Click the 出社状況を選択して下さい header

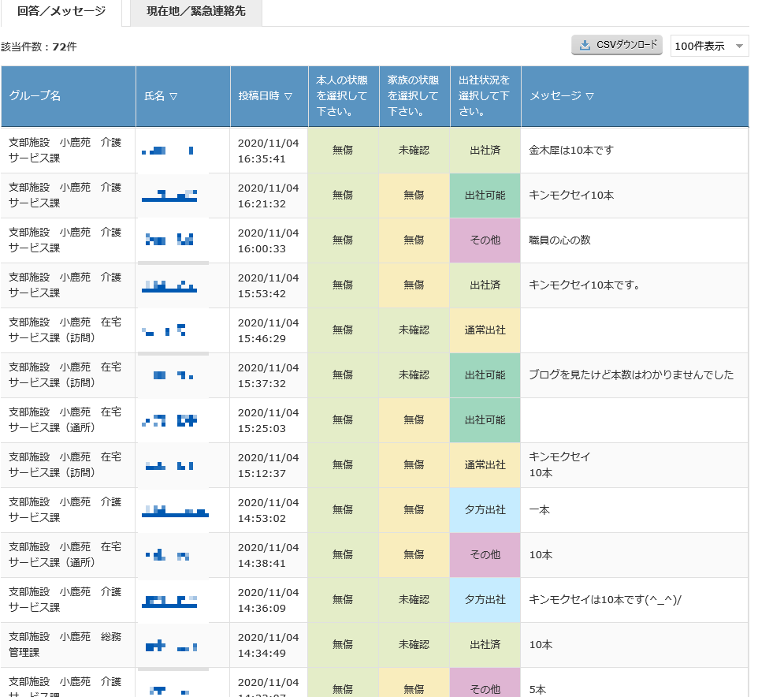tap(485, 96)
